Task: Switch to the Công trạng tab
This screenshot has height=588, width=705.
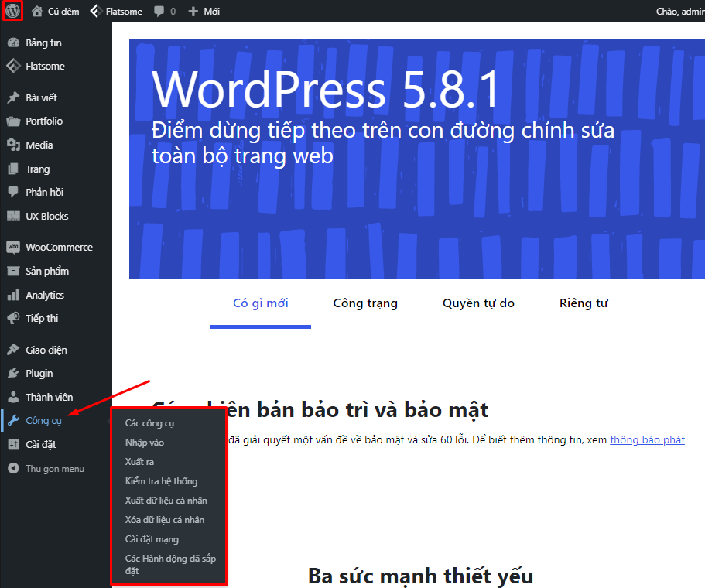Action: (365, 303)
